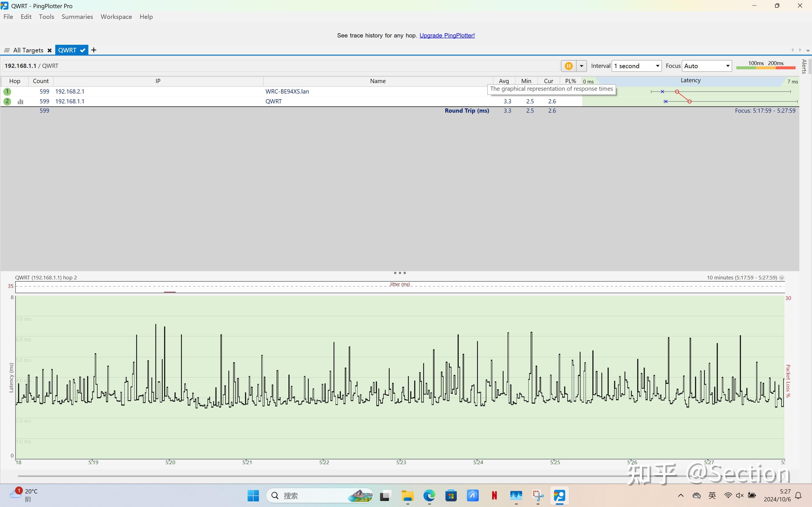Click the latency color scale bar
The image size is (812, 507).
tap(766, 68)
